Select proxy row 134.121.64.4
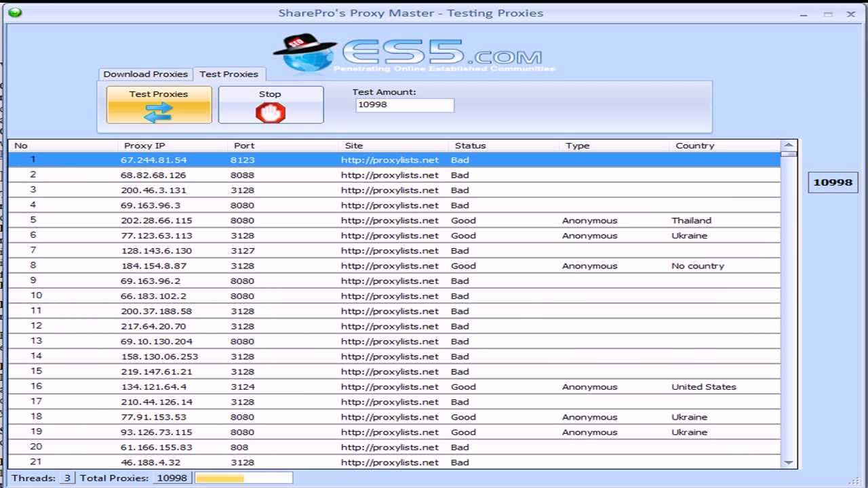This screenshot has width=868, height=488. point(394,387)
